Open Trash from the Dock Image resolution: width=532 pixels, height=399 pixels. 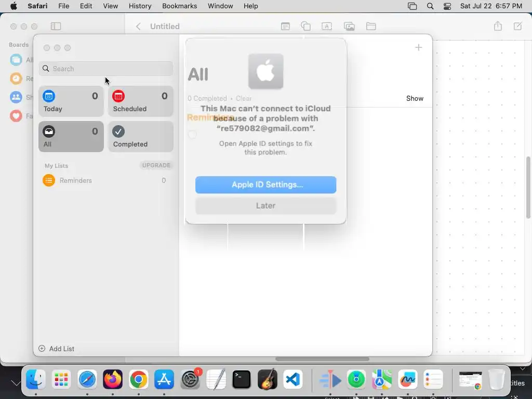tap(496, 379)
